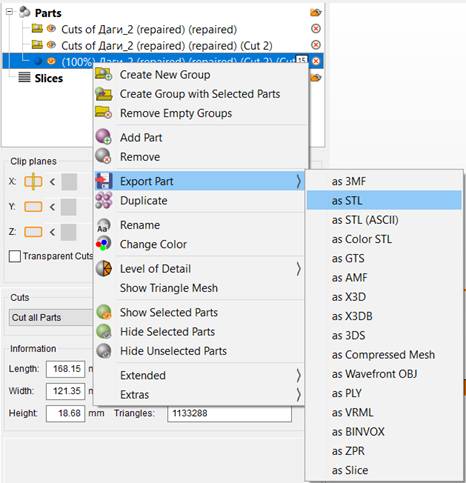Click the Y clip plane icon

point(33,207)
